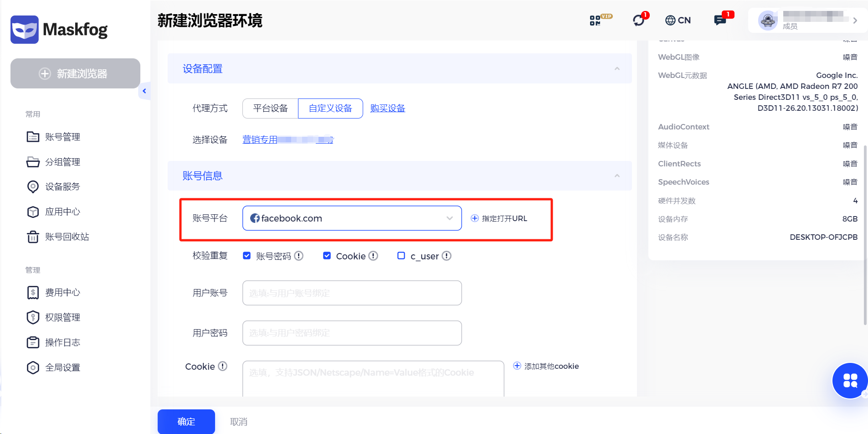Open 应用中心 menu item

(x=62, y=212)
